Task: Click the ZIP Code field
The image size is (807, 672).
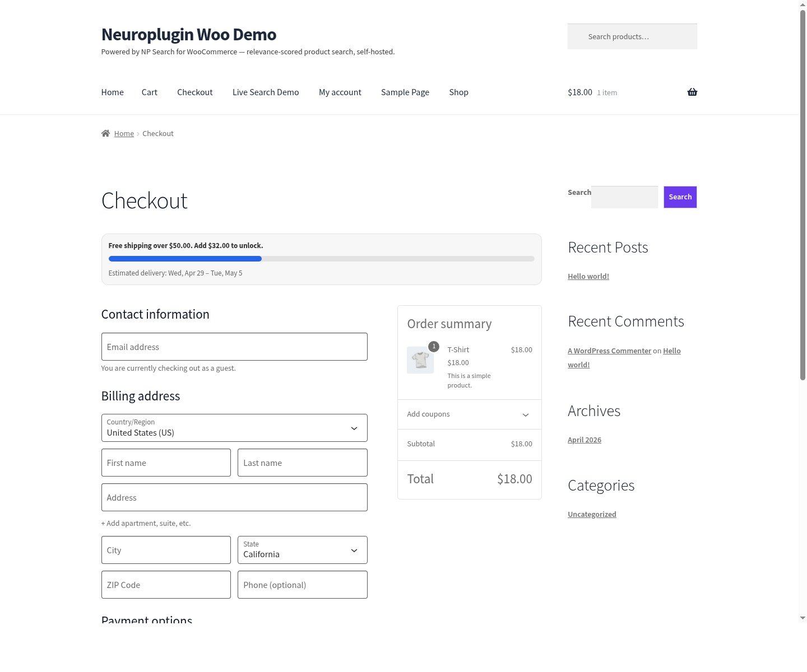Action: (x=166, y=585)
